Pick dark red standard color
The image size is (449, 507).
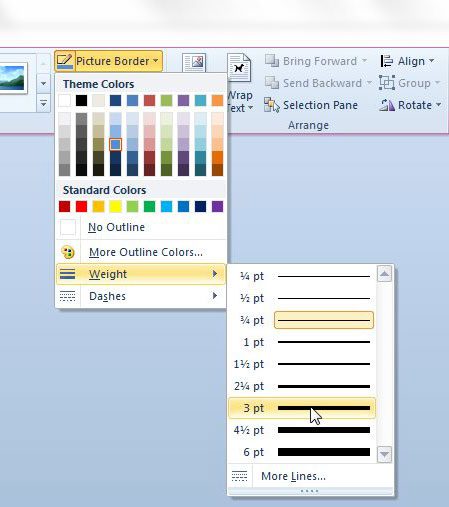tap(65, 206)
